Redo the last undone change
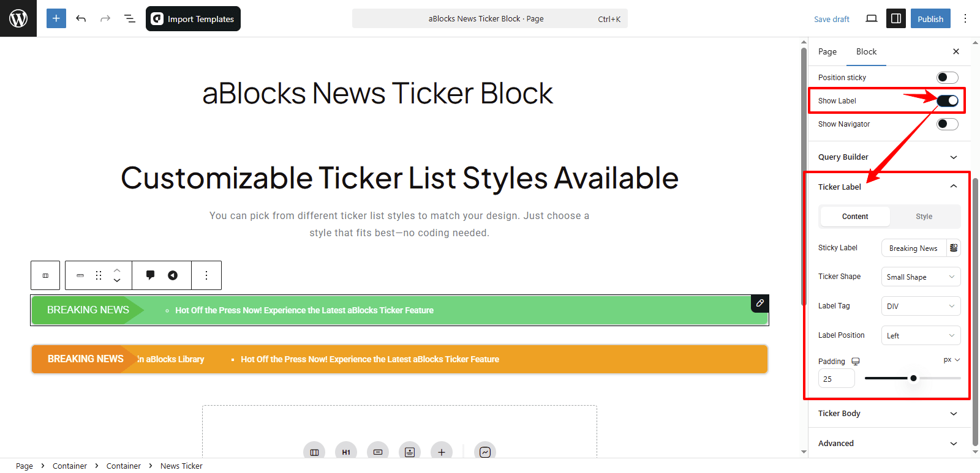 [105, 18]
